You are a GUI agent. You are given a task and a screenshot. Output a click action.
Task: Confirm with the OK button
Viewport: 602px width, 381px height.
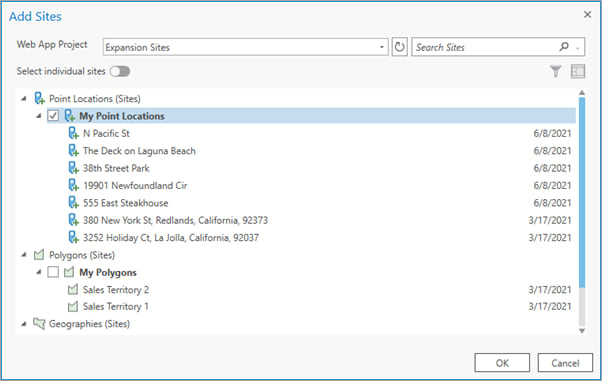502,363
